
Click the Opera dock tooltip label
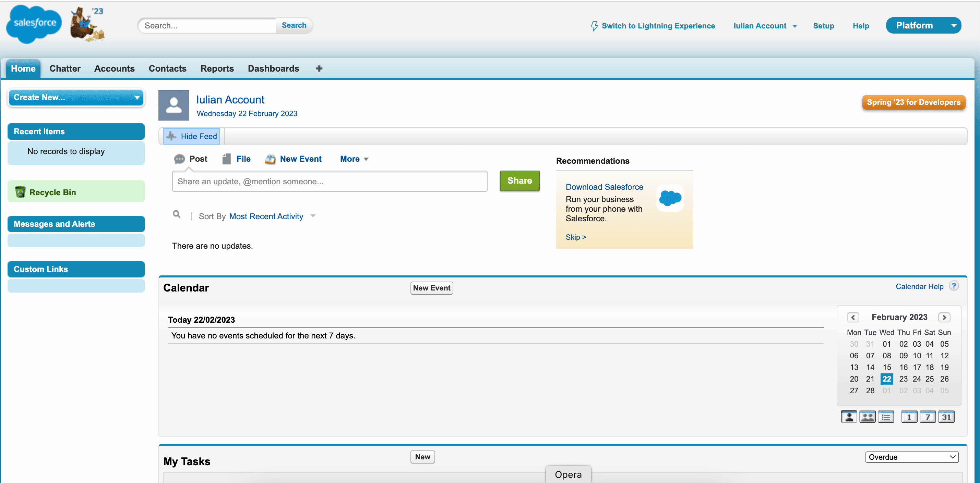[568, 474]
